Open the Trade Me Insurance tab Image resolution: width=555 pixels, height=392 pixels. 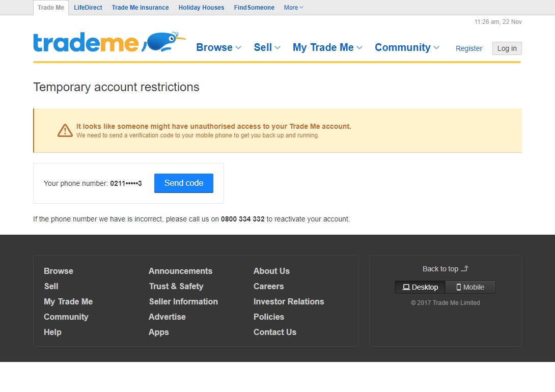click(140, 8)
